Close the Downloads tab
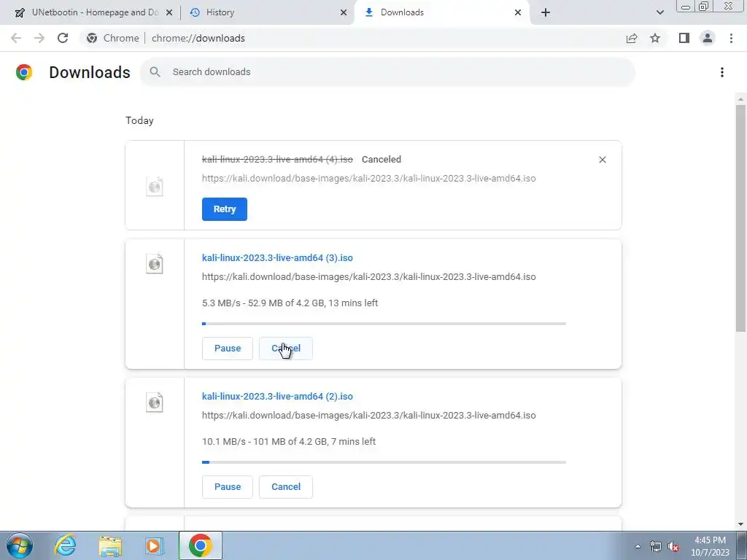Image resolution: width=747 pixels, height=560 pixels. 518,12
